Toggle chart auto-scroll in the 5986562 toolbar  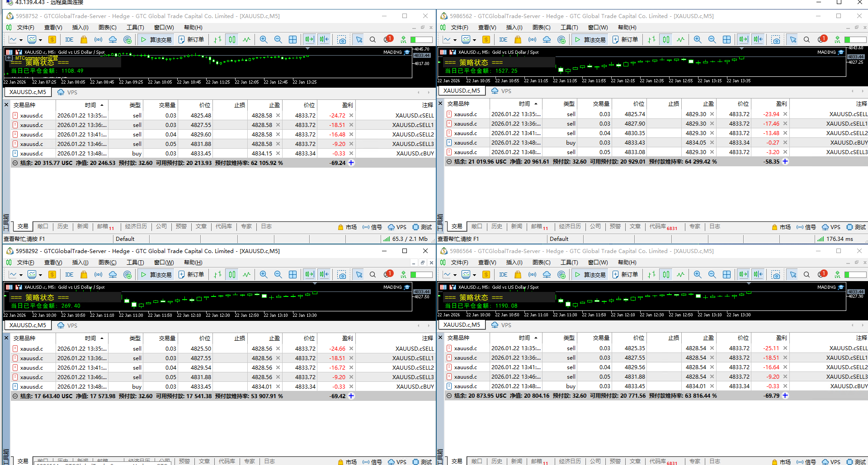[x=744, y=40]
